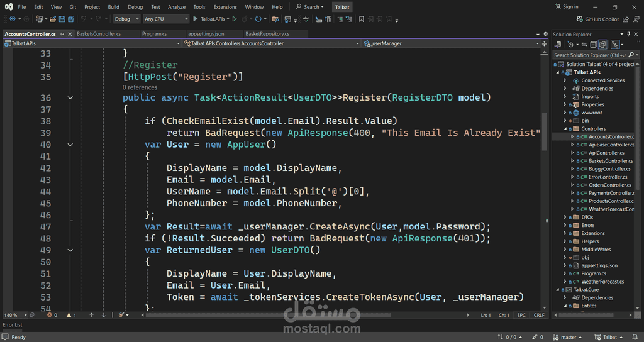
Task: Click the Navigate Backward arrow icon
Action: tap(13, 19)
